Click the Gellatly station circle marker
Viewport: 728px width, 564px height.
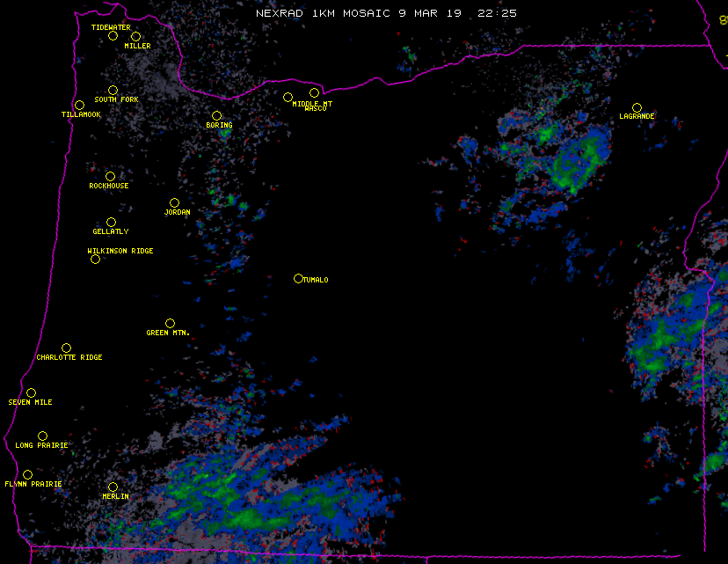pyautogui.click(x=111, y=223)
